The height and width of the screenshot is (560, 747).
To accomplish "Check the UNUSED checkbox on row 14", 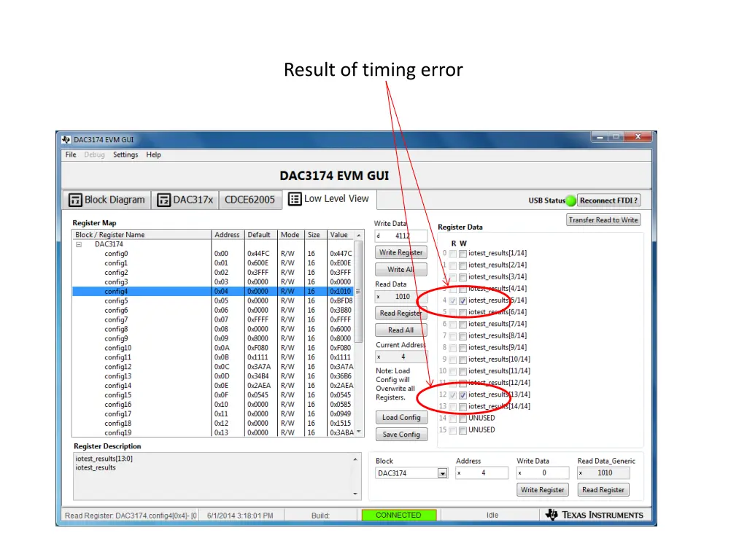I will [462, 418].
